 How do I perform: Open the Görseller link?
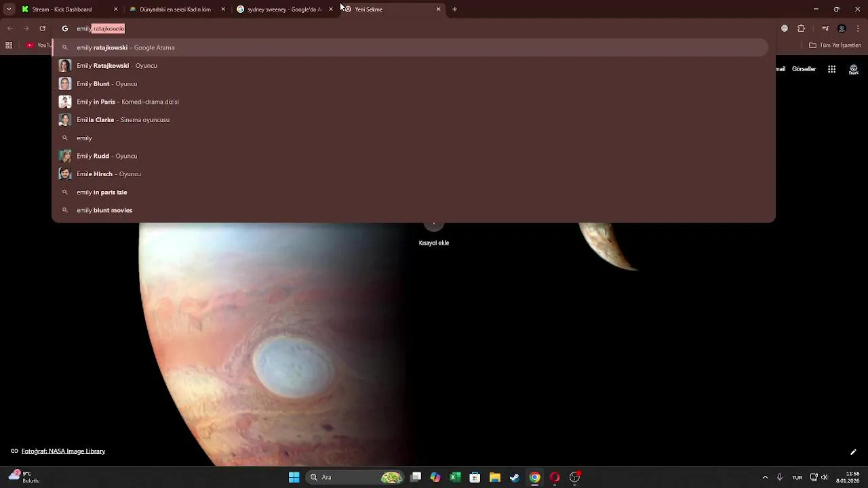click(x=804, y=69)
